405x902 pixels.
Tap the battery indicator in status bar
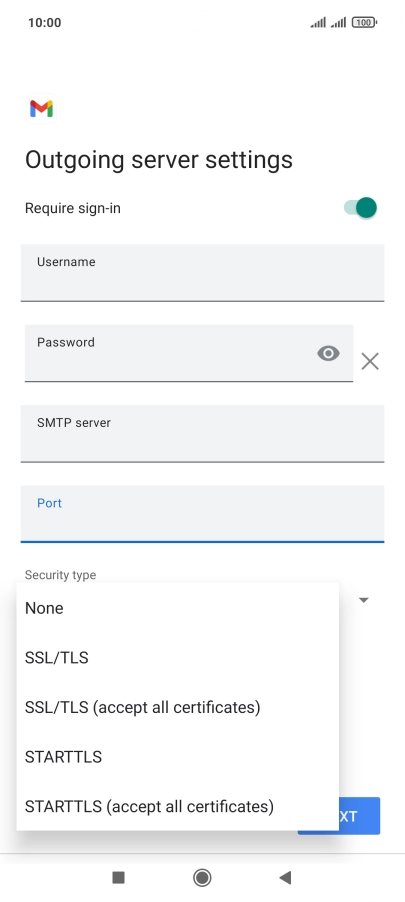364,22
